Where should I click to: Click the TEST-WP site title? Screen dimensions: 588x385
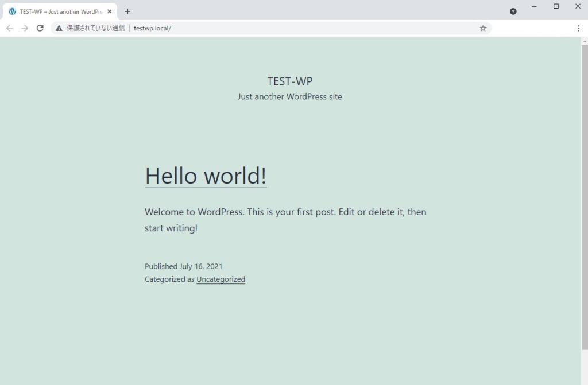pyautogui.click(x=289, y=81)
